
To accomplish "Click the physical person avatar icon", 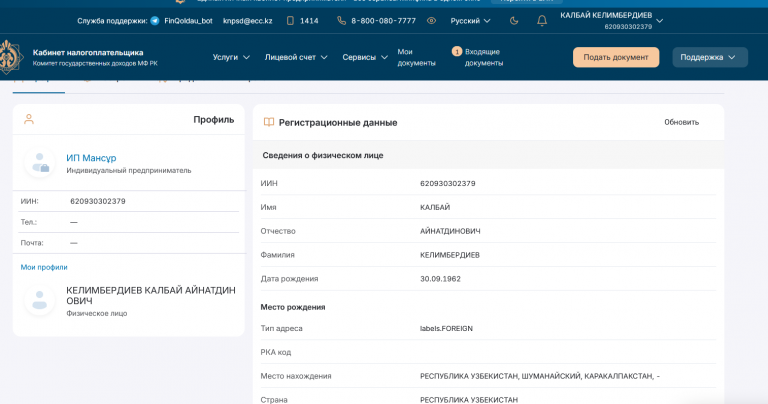I will (x=40, y=300).
